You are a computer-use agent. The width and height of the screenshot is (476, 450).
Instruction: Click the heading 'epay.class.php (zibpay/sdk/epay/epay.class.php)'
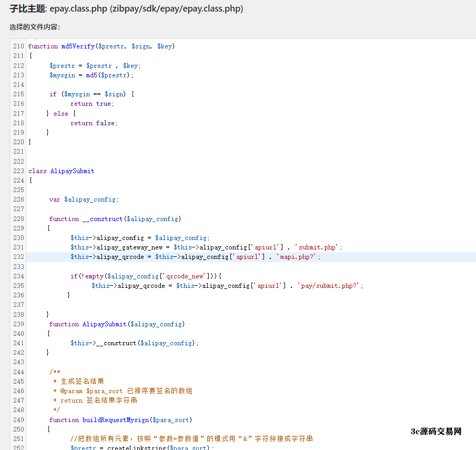pos(146,8)
